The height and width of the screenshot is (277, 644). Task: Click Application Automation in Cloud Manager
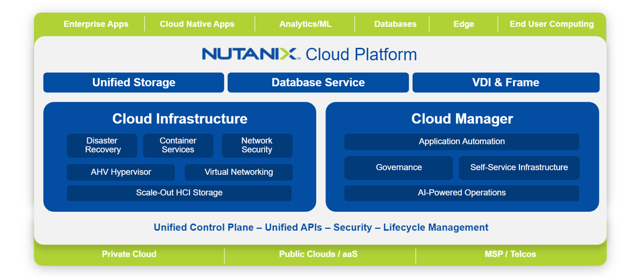(461, 142)
